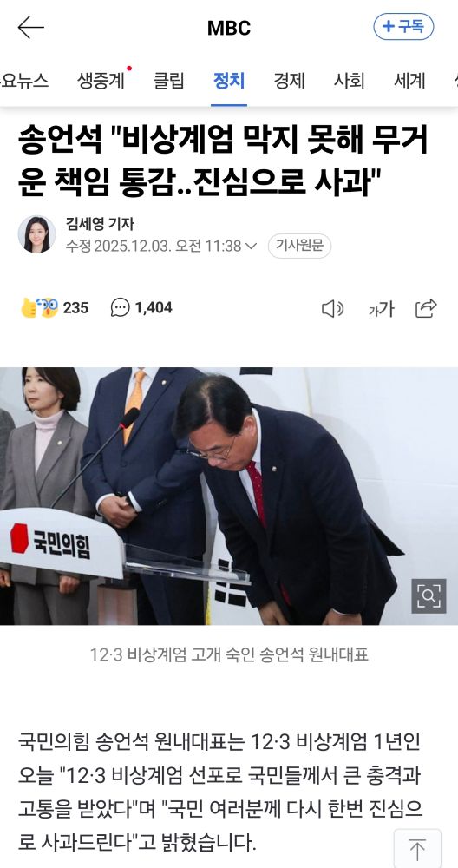
Task: Expand the 수정 date dropdown chevron
Action: [251, 246]
